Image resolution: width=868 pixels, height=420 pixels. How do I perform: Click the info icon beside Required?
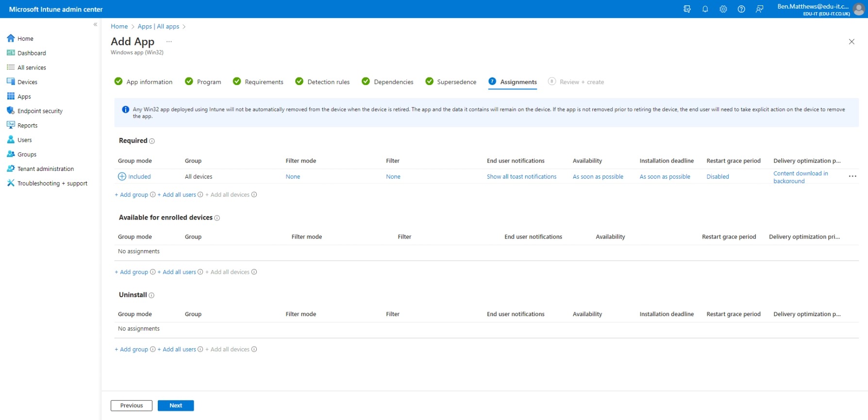pyautogui.click(x=152, y=141)
